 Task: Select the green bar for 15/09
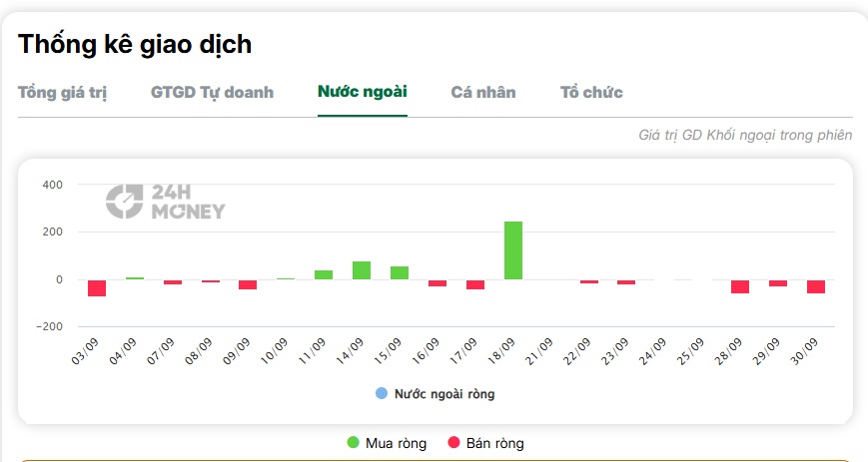point(400,272)
